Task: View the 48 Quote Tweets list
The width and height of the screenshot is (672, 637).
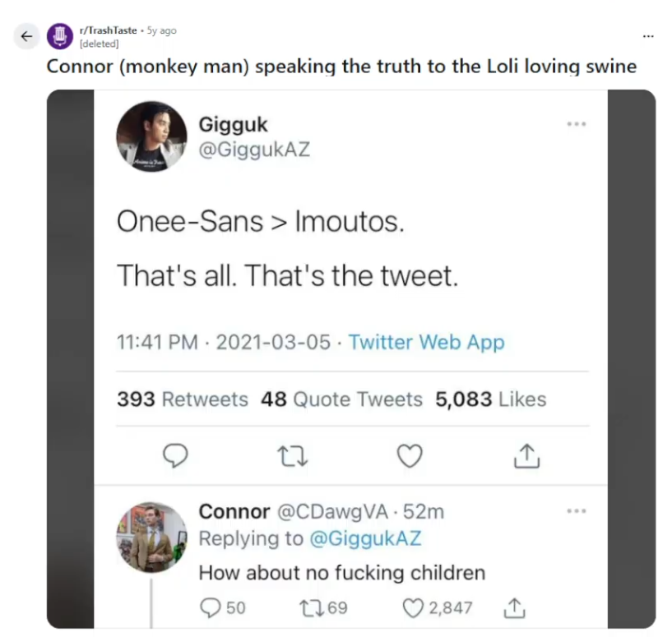Action: click(341, 399)
